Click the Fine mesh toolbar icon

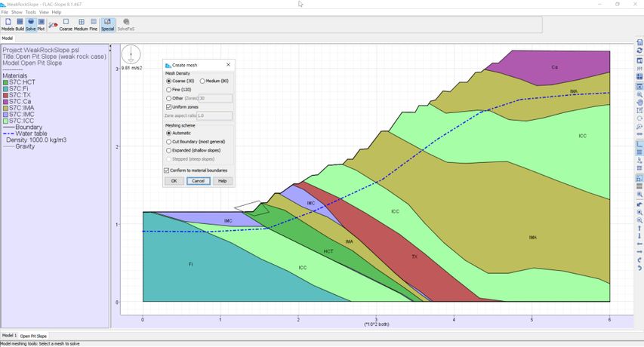coord(93,24)
